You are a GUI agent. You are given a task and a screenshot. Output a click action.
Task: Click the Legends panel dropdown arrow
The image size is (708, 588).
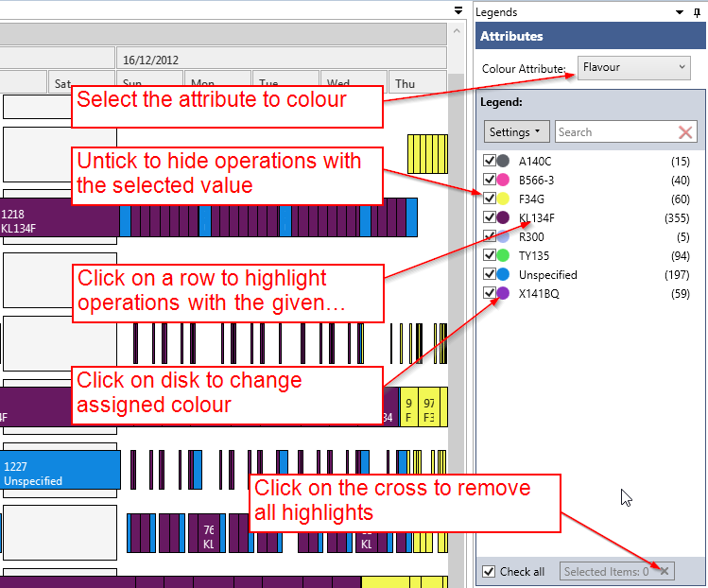coord(681,12)
